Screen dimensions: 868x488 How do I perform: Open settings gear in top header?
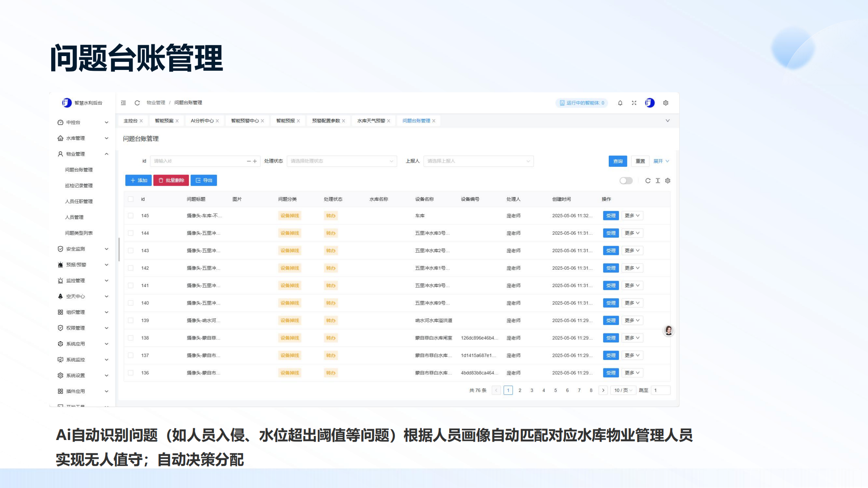[x=666, y=103]
